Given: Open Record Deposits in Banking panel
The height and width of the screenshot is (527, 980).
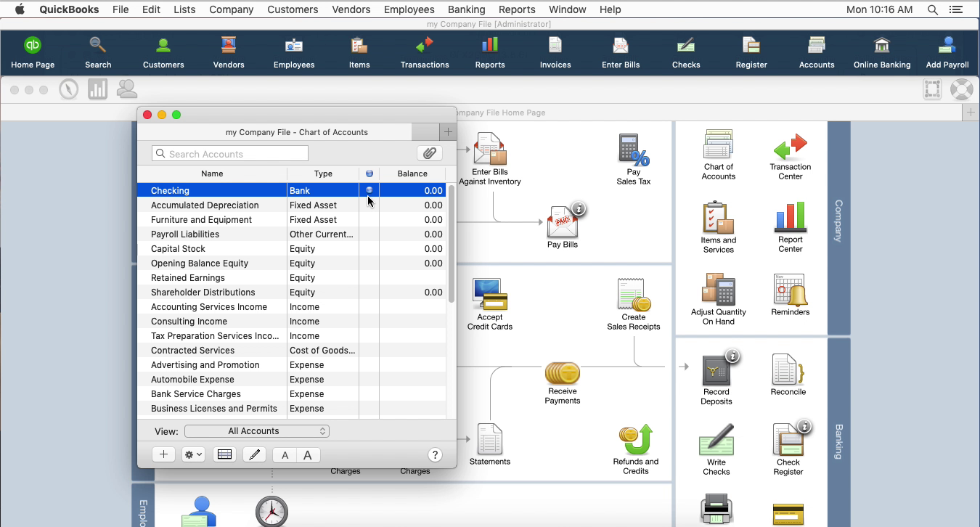Looking at the screenshot, I should coord(716,379).
